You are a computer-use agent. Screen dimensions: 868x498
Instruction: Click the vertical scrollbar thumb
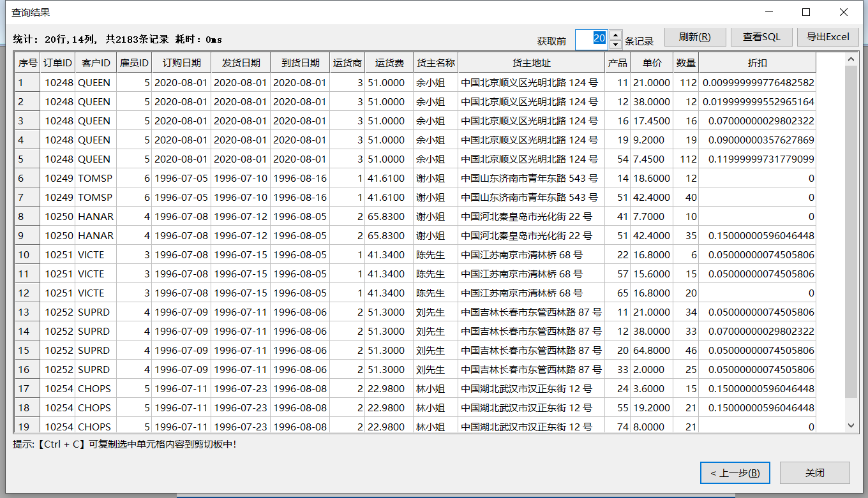(851, 230)
